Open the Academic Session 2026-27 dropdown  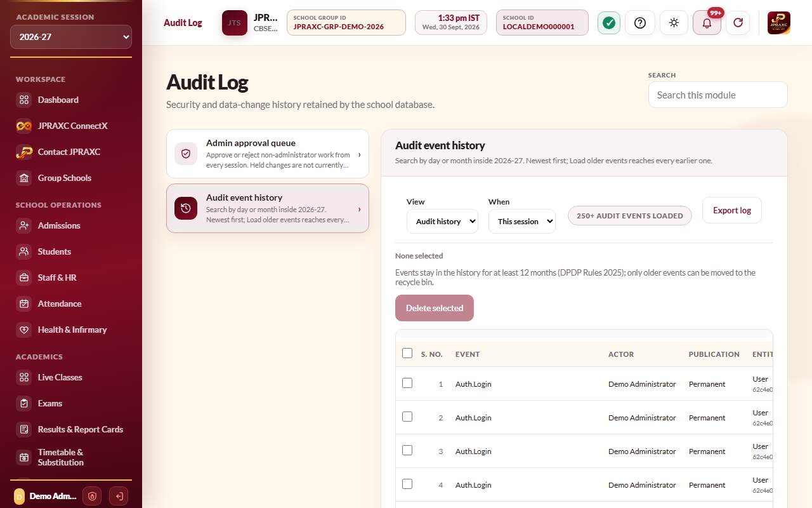coord(71,37)
